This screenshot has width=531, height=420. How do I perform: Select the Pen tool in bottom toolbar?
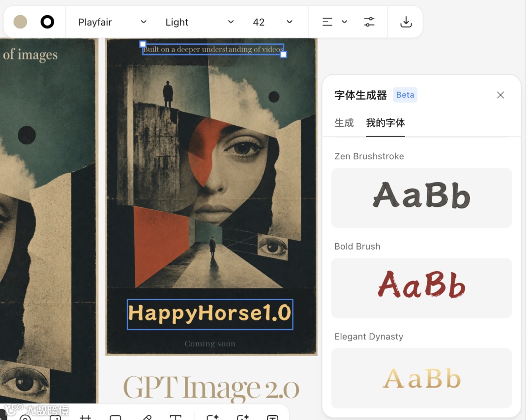pos(147,417)
